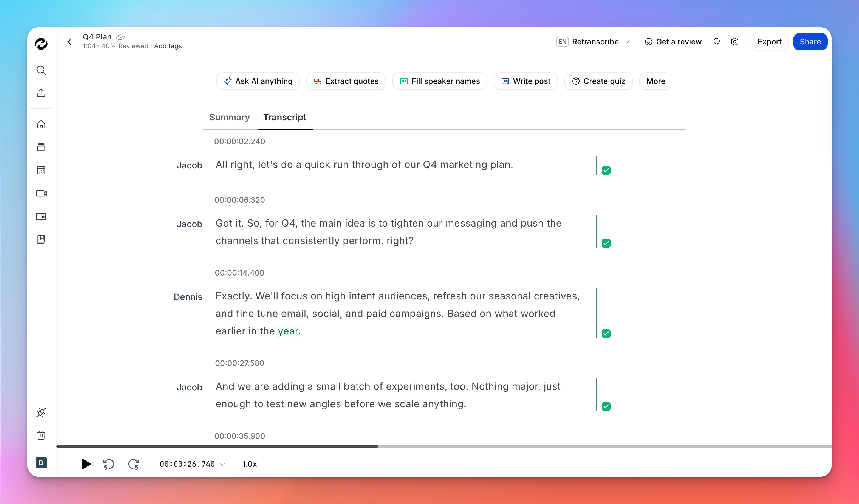Mark Dennis's paragraph as unreviewed
Viewport: 859px width, 504px height.
(x=606, y=333)
